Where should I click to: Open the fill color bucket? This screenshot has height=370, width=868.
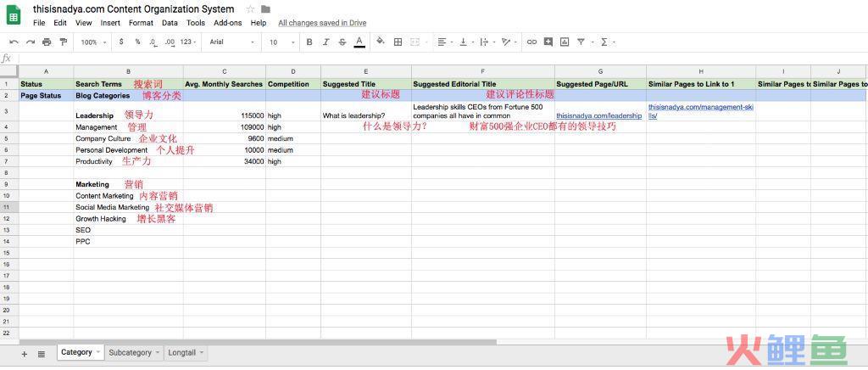(381, 42)
